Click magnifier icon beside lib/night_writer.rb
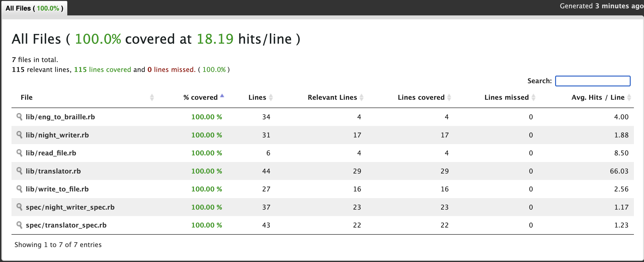Viewport: 644px width, 262px height. click(19, 135)
